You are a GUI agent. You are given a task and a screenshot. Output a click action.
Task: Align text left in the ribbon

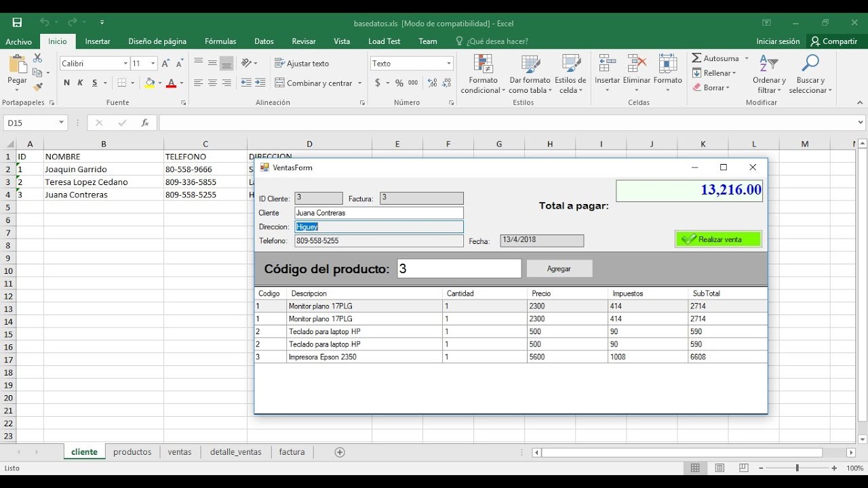(198, 83)
